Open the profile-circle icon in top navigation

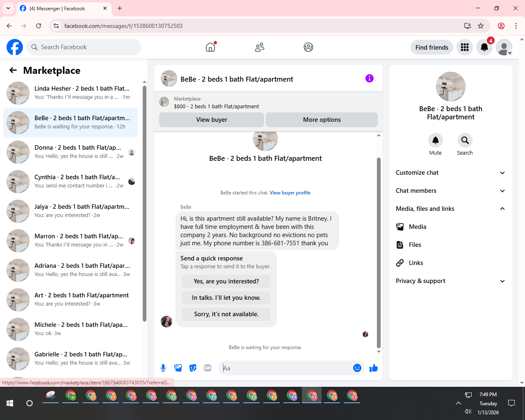click(x=308, y=47)
